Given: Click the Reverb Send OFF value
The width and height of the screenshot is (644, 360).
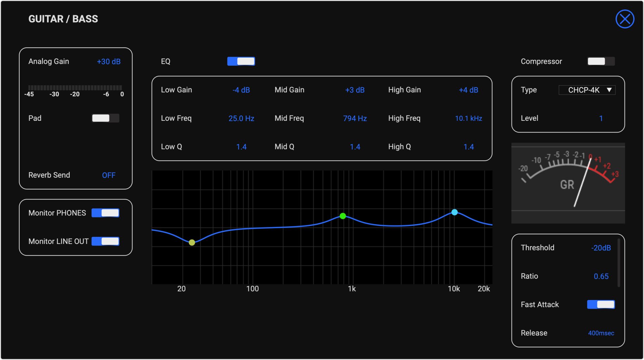Looking at the screenshot, I should click(x=109, y=175).
